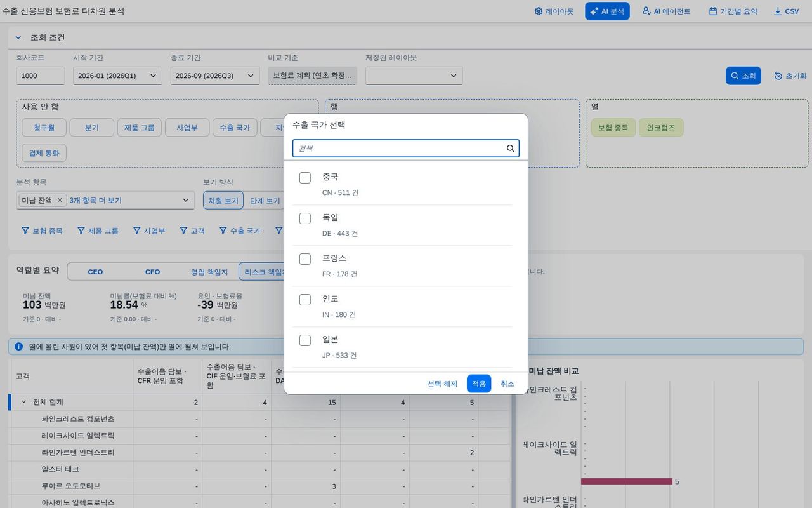Open 기간별 요약 calendar view
812x508 pixels.
tap(733, 11)
